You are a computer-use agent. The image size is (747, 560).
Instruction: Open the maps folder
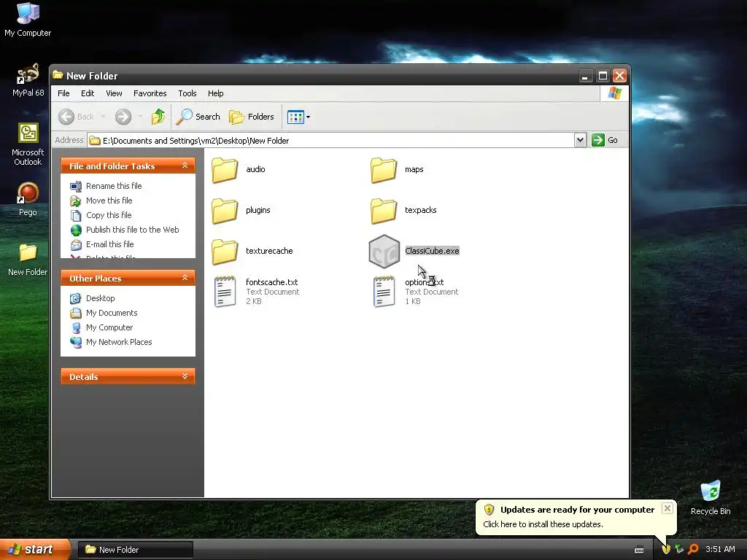coord(384,169)
